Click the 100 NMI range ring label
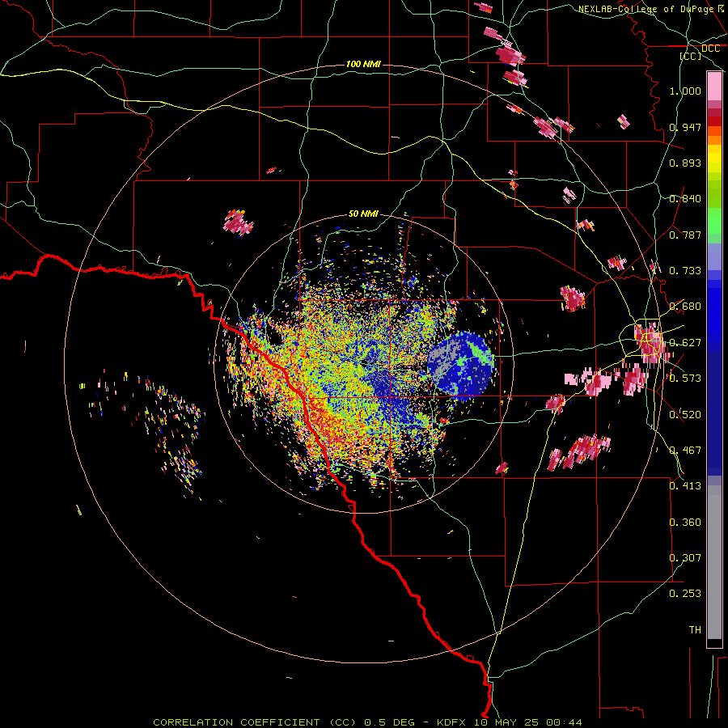This screenshot has height=728, width=728. coord(363,64)
